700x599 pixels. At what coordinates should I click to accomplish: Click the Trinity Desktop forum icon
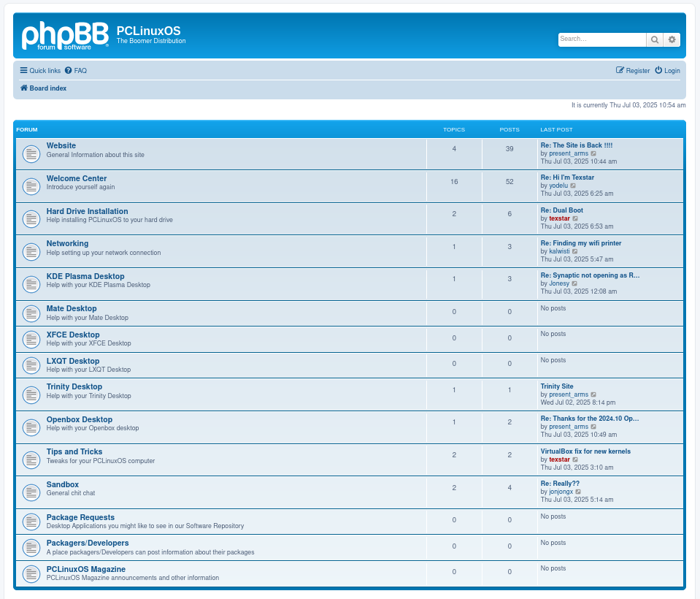(x=31, y=395)
